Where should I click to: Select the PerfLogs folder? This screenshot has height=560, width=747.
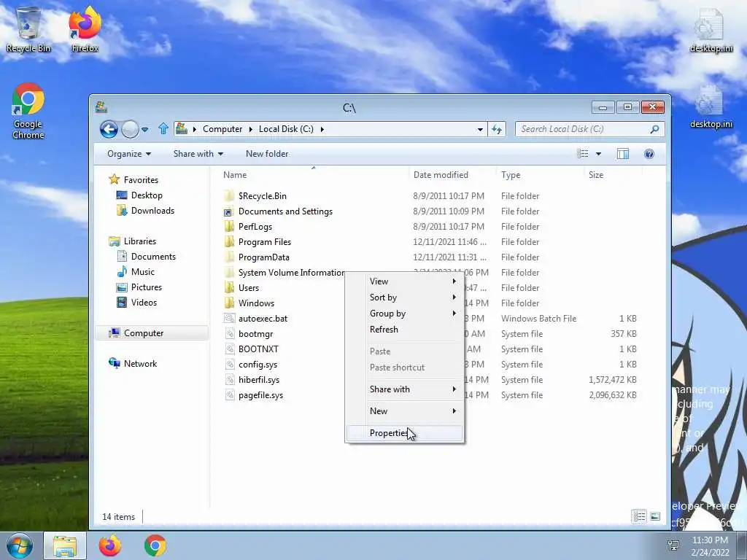click(x=248, y=227)
